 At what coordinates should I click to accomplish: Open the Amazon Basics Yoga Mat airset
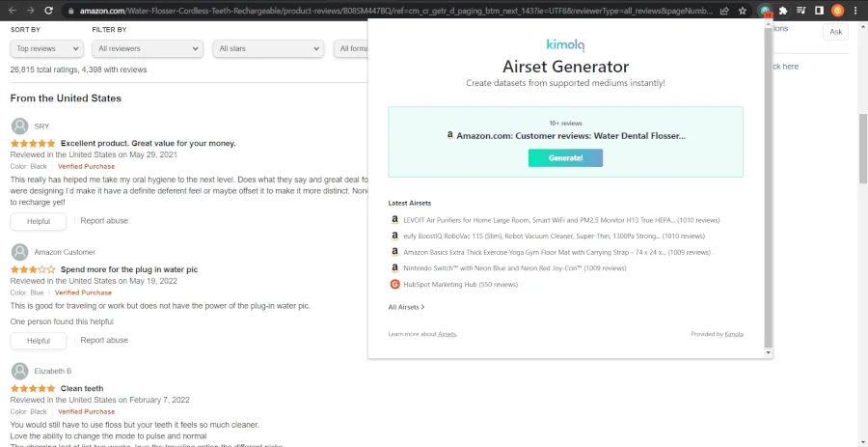(556, 252)
